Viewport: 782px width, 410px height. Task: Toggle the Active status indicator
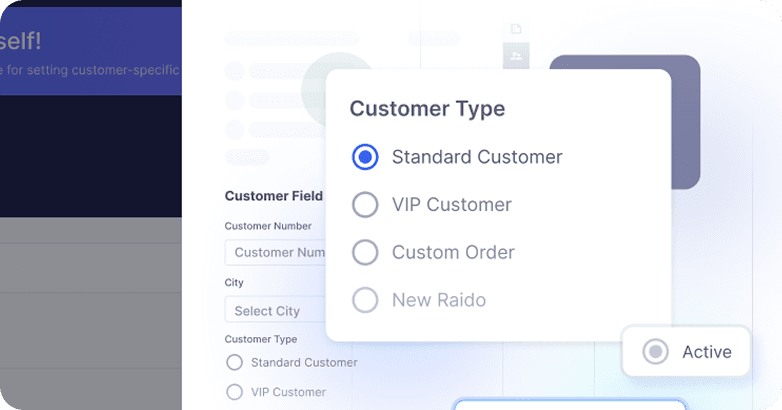[x=657, y=352]
